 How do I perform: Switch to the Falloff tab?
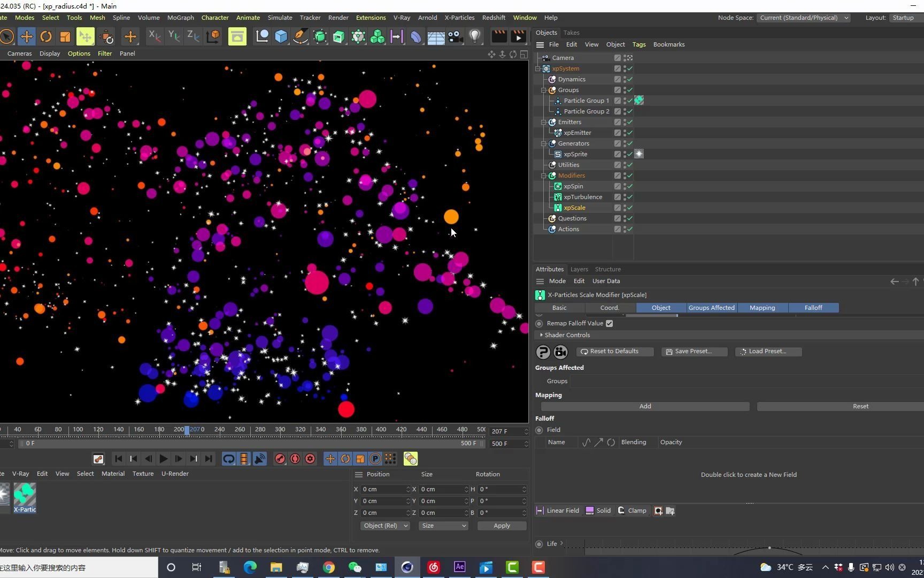(813, 308)
